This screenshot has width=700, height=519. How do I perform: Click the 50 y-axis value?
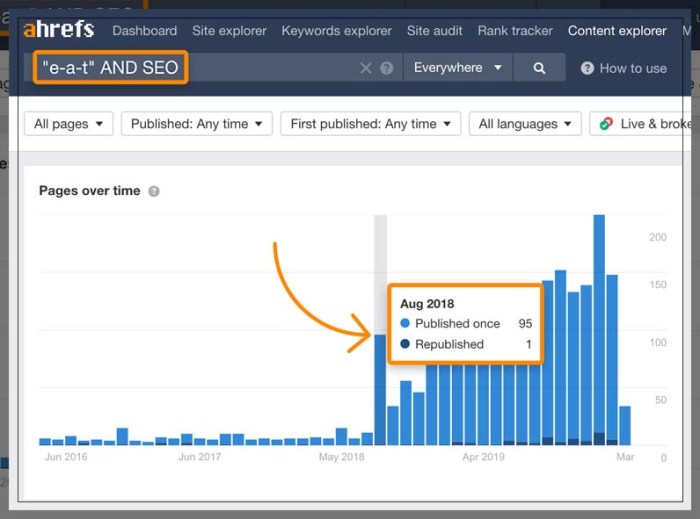[x=661, y=400]
